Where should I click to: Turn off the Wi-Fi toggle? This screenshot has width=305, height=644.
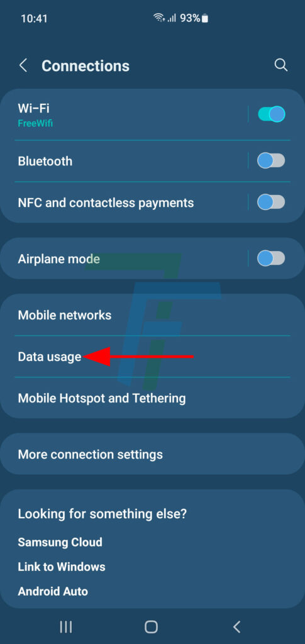pos(271,114)
